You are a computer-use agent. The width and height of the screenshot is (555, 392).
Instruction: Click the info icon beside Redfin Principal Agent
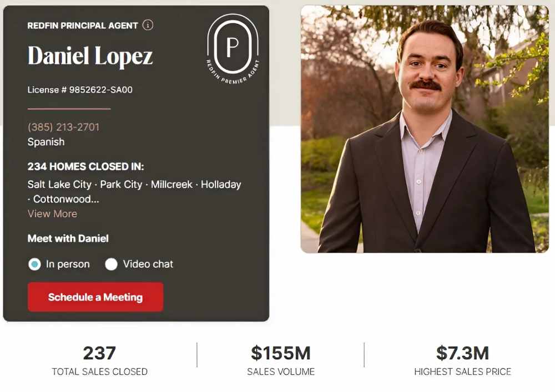coord(148,25)
